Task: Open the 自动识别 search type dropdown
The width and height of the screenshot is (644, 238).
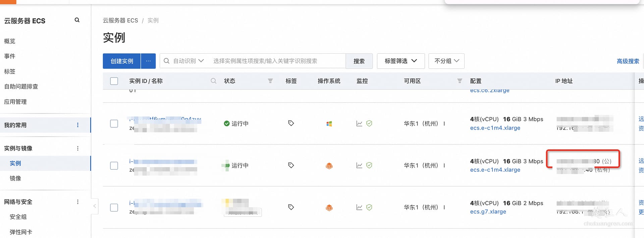Action: [x=188, y=61]
